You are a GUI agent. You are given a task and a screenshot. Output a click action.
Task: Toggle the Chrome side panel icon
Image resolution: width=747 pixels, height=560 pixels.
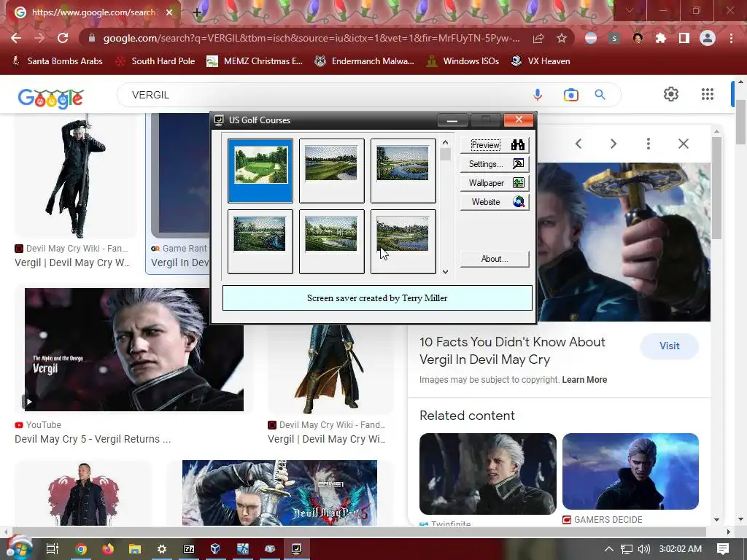(x=684, y=38)
